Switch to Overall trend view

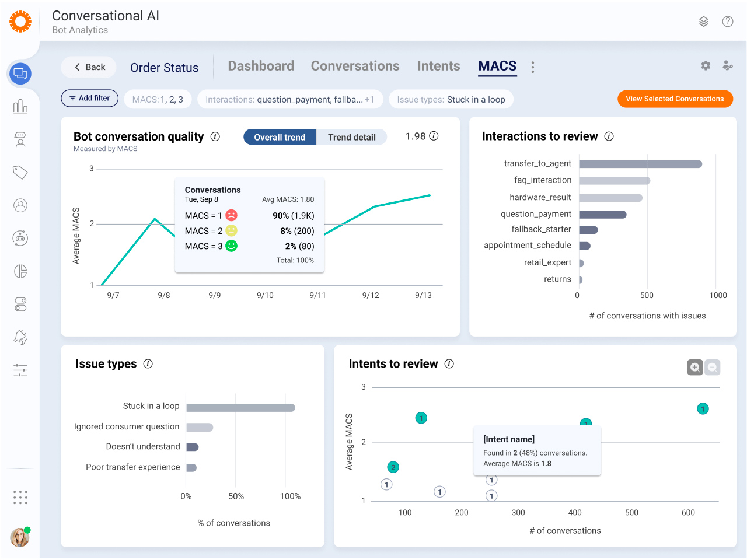(x=280, y=137)
